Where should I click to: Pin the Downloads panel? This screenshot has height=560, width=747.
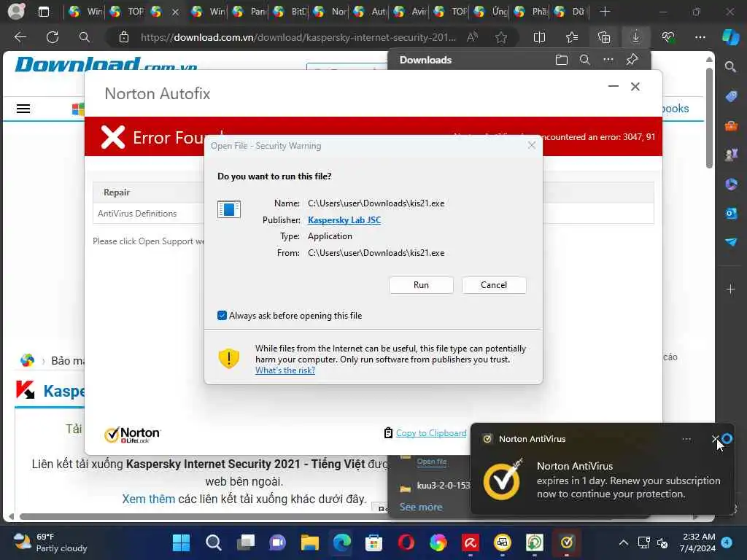[632, 60]
